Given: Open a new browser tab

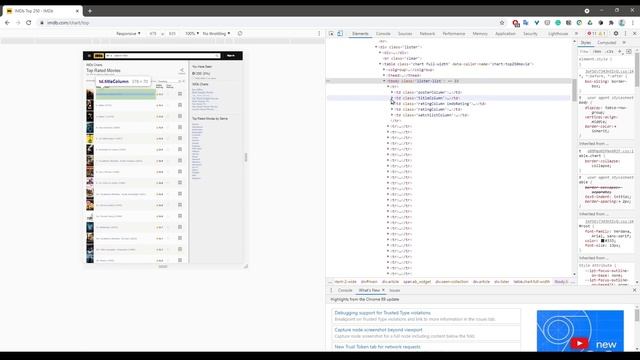Looking at the screenshot, I should click(90, 11).
